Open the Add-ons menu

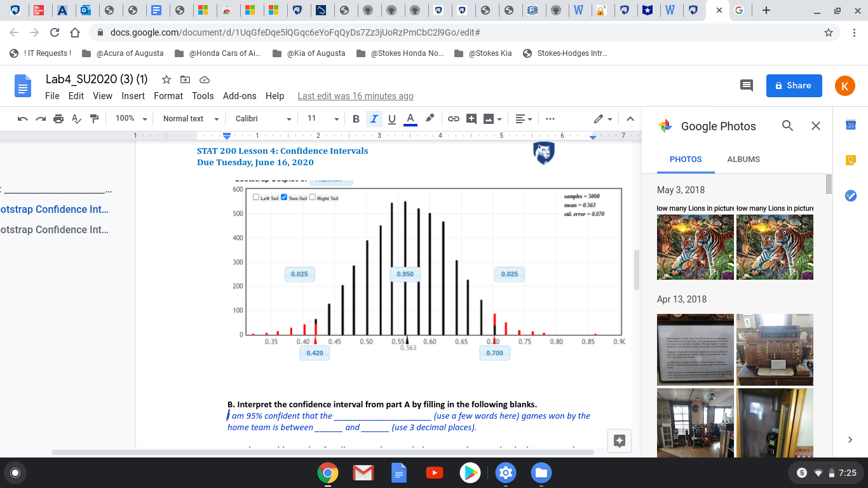(x=240, y=96)
